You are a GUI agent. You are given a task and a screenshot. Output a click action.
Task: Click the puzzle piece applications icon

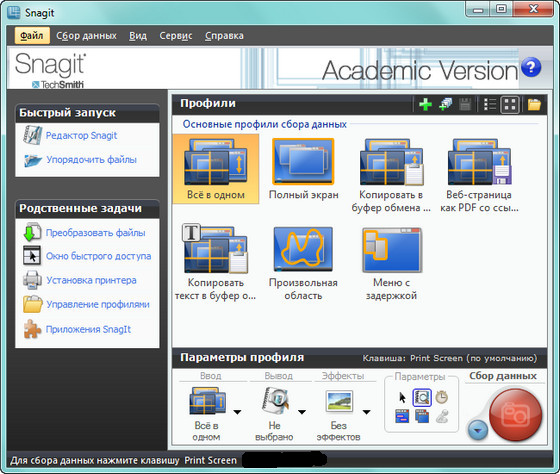[32, 329]
